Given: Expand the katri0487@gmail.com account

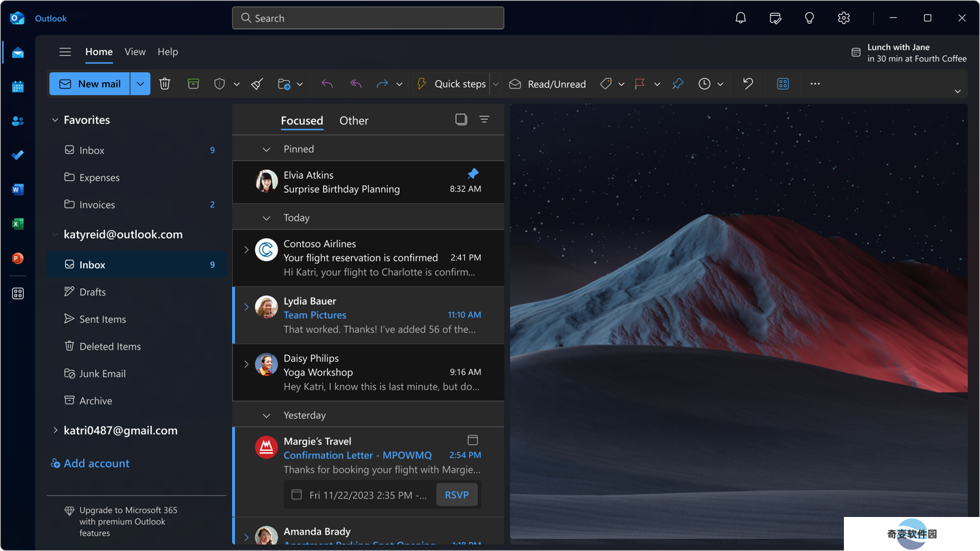Looking at the screenshot, I should tap(55, 431).
